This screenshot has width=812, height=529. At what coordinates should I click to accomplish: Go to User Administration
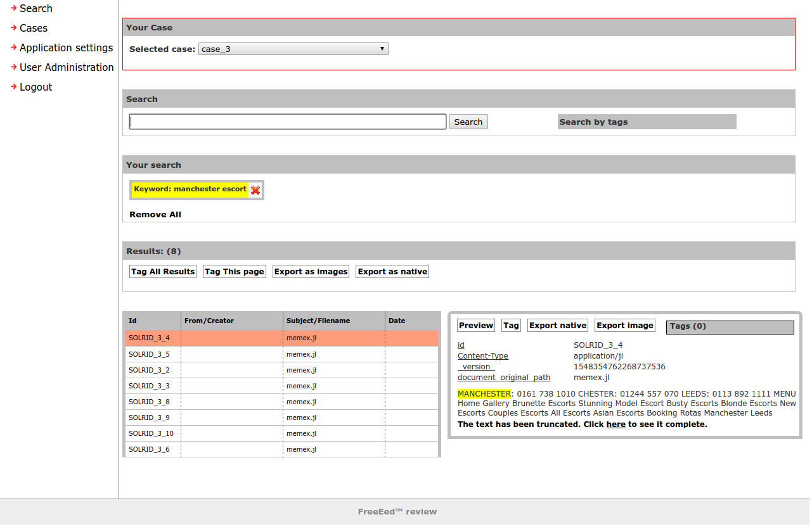[67, 67]
